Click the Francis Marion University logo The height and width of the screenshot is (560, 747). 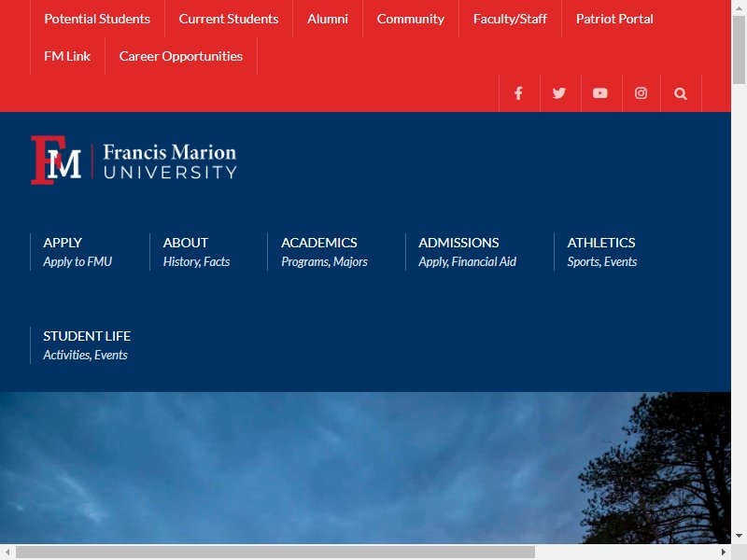tap(134, 160)
